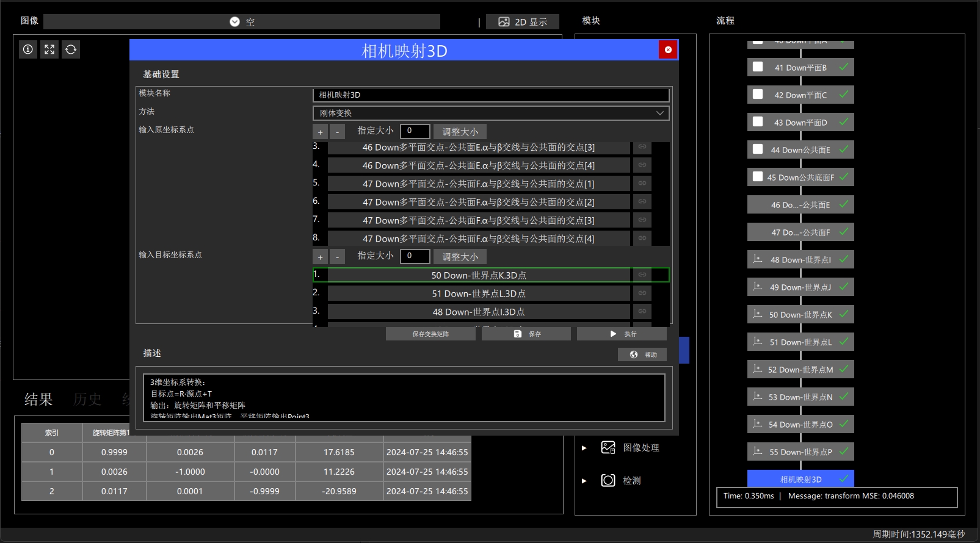The width and height of the screenshot is (980, 543).
Task: Click coordinate icon of 48 Down-世界点I
Action: (758, 259)
